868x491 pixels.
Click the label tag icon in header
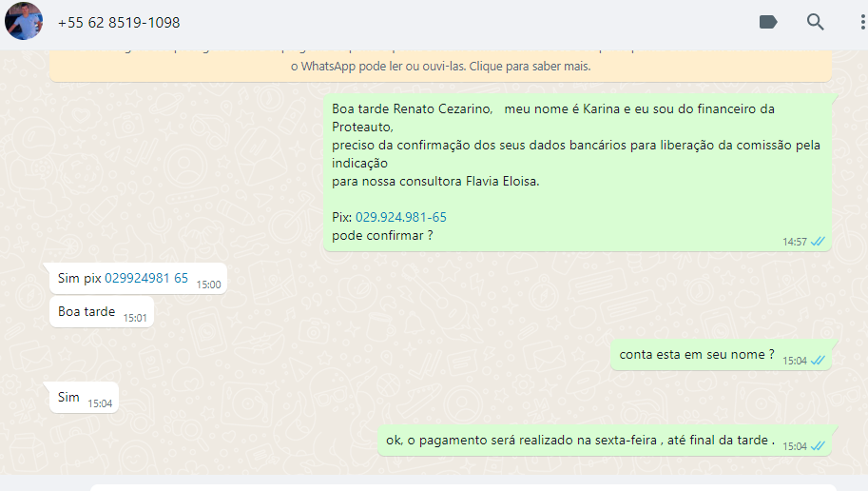tap(768, 22)
